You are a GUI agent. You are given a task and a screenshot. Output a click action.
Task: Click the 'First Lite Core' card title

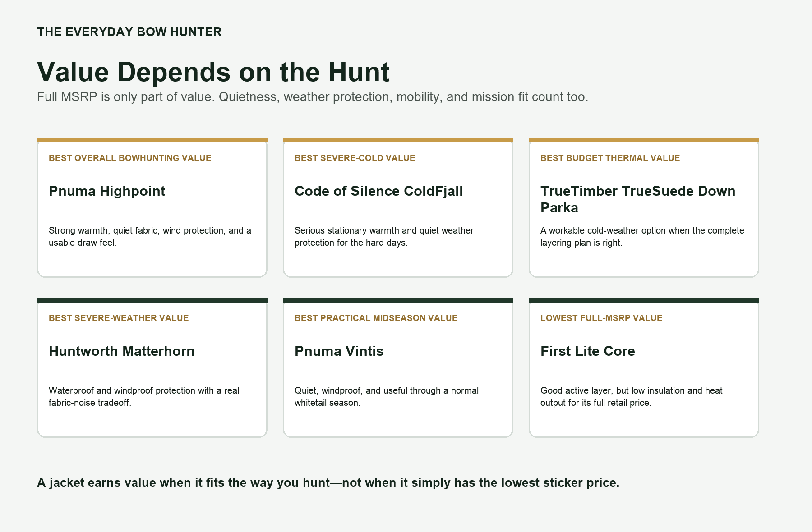tap(588, 351)
